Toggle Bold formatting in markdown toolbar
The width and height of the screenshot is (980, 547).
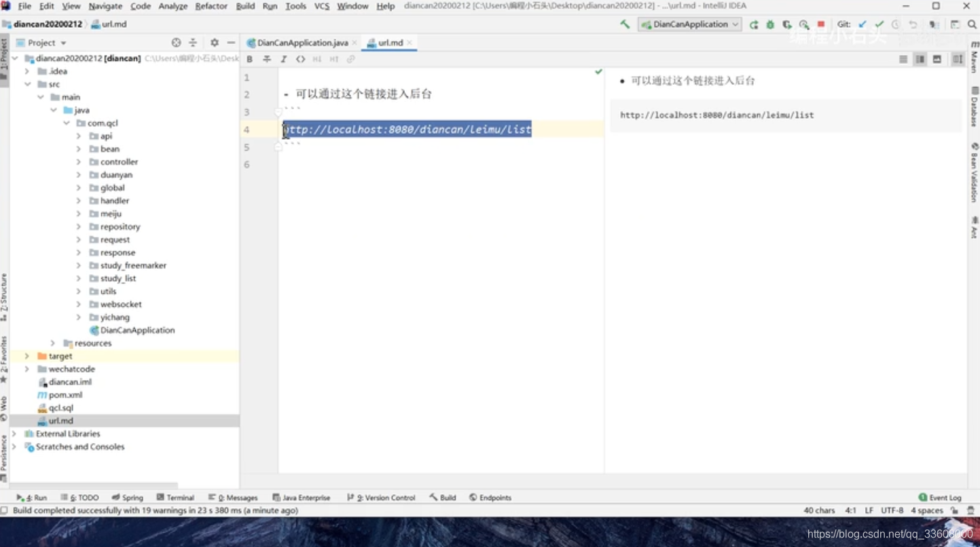[250, 59]
